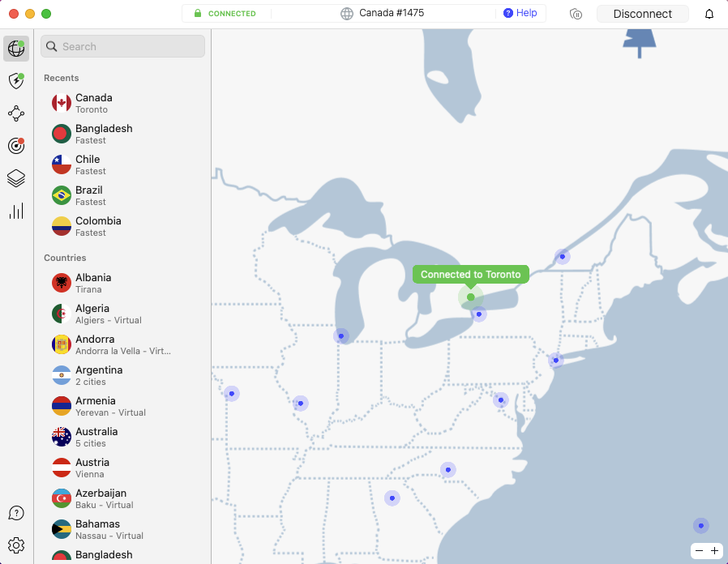Click the Argentina flag icon
Screen dimensions: 728x564
pyautogui.click(x=62, y=375)
